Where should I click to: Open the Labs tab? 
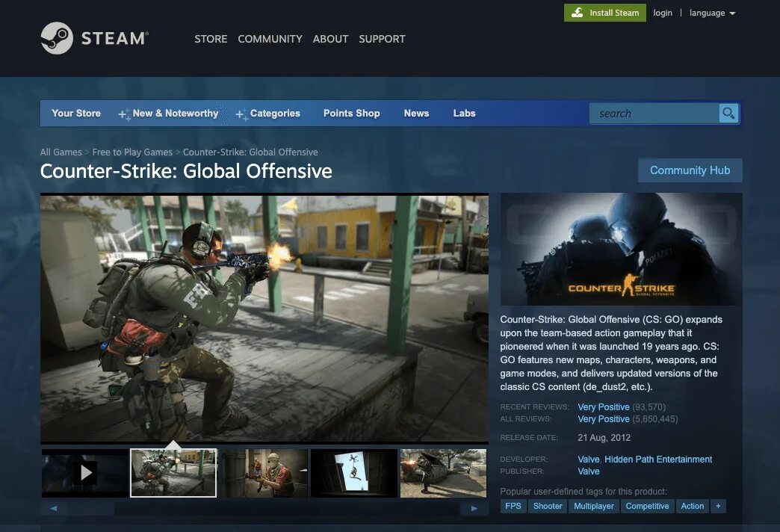tap(464, 114)
